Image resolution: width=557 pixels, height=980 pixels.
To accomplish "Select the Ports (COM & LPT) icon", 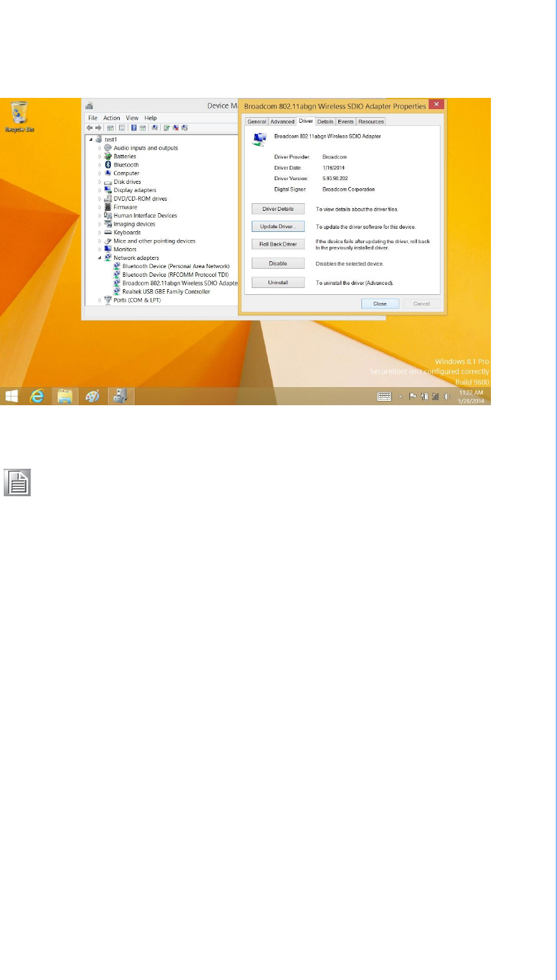I will click(x=108, y=300).
